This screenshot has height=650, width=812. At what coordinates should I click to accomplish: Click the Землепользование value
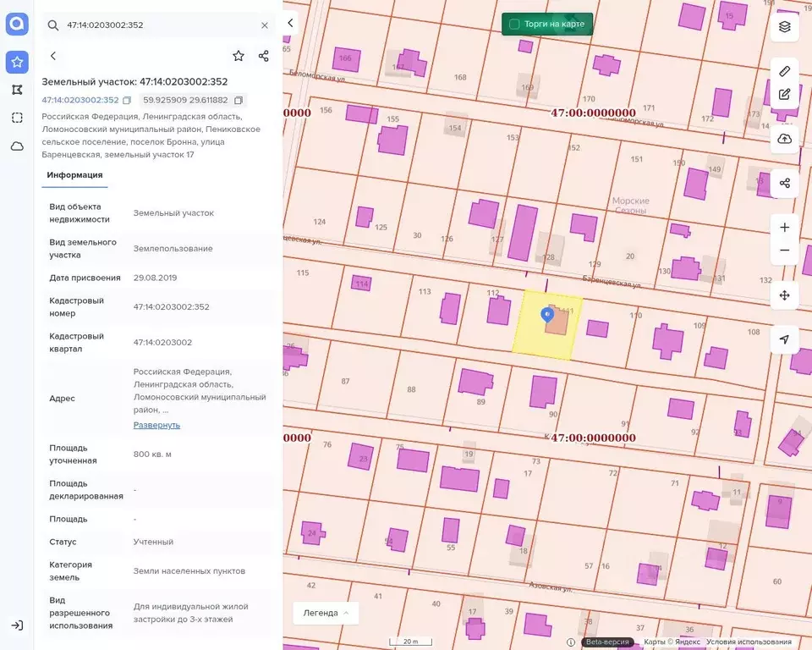(173, 249)
